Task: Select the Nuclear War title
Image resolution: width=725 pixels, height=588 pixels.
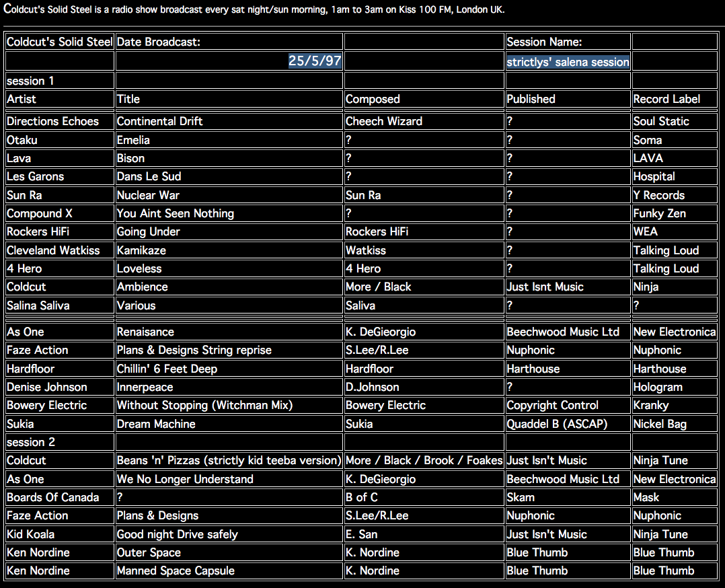Action: coord(148,195)
